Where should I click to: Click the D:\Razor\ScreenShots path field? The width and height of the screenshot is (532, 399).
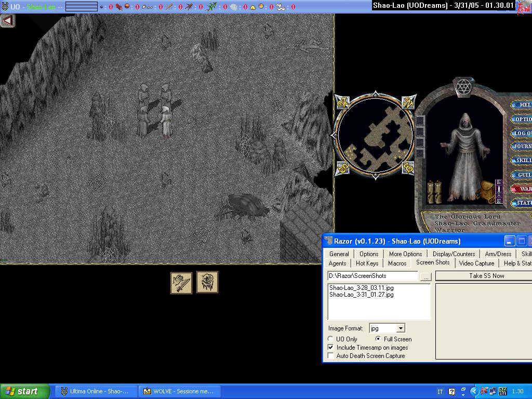(373, 276)
